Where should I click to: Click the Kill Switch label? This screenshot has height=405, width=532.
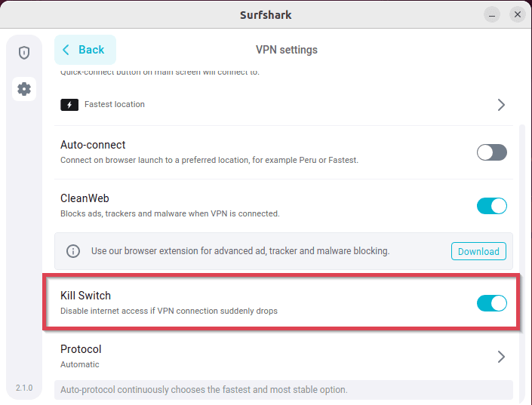[x=86, y=296]
